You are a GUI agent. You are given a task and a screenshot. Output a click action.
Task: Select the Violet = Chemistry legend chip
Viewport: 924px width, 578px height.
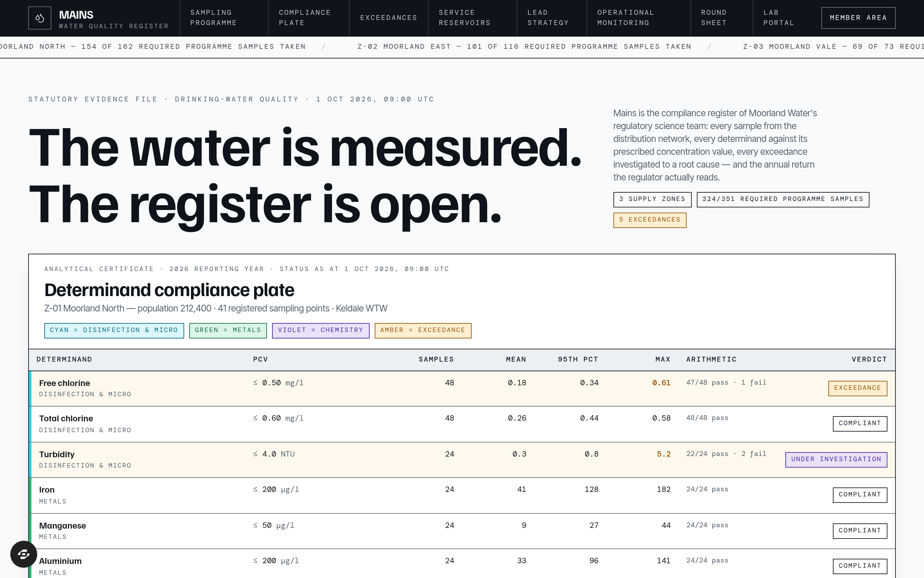(x=320, y=331)
